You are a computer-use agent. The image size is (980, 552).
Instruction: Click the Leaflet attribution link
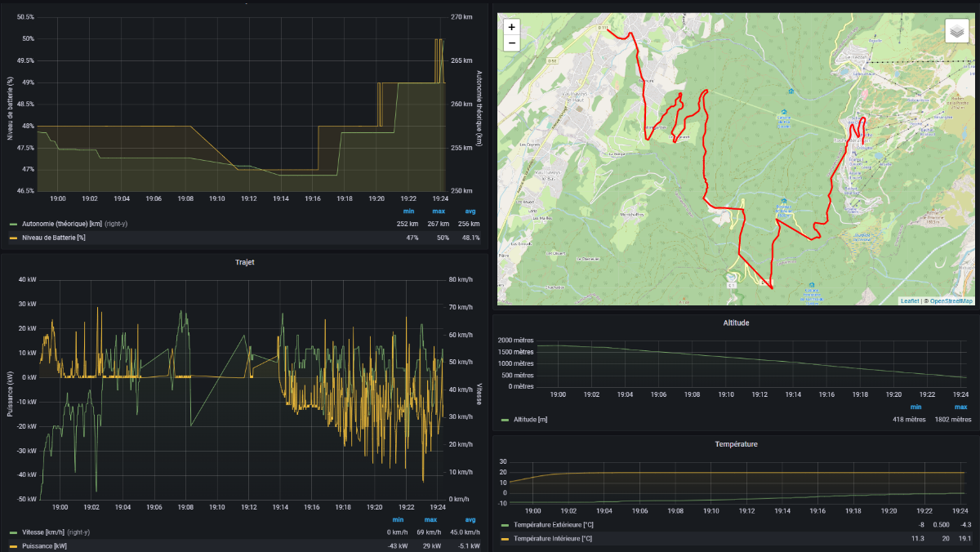(x=909, y=300)
